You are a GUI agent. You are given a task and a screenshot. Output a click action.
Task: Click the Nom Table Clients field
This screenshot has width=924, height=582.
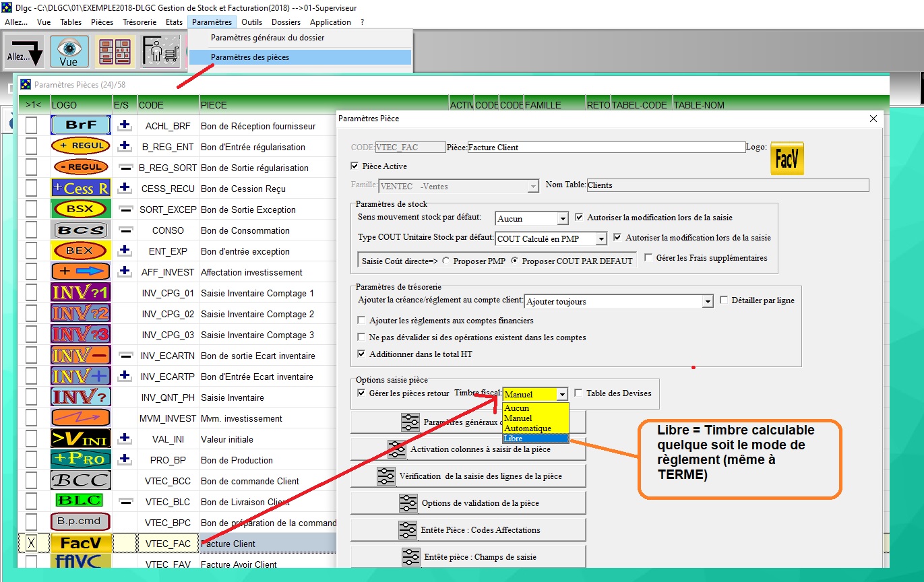(x=728, y=185)
